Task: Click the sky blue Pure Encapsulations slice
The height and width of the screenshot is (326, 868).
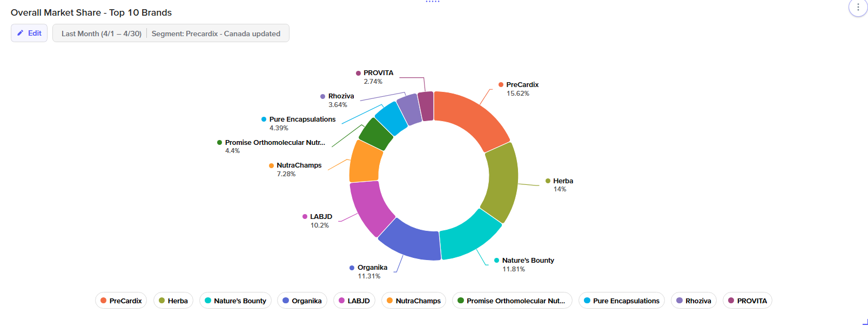Action: pyautogui.click(x=392, y=118)
